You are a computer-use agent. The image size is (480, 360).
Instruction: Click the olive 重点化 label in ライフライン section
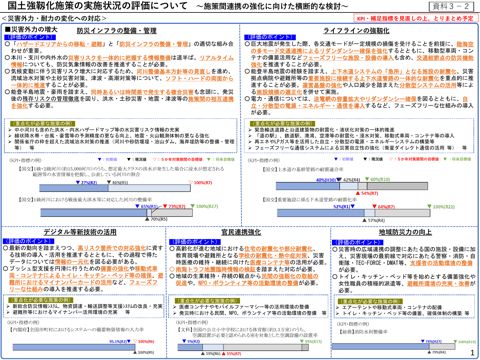pos(282,124)
